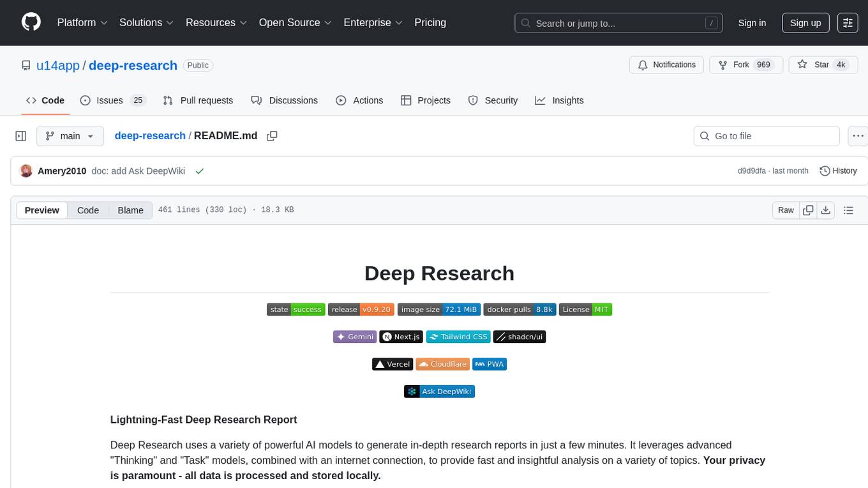
Task: Open the deep-research repository link in the title
Action: (x=133, y=65)
